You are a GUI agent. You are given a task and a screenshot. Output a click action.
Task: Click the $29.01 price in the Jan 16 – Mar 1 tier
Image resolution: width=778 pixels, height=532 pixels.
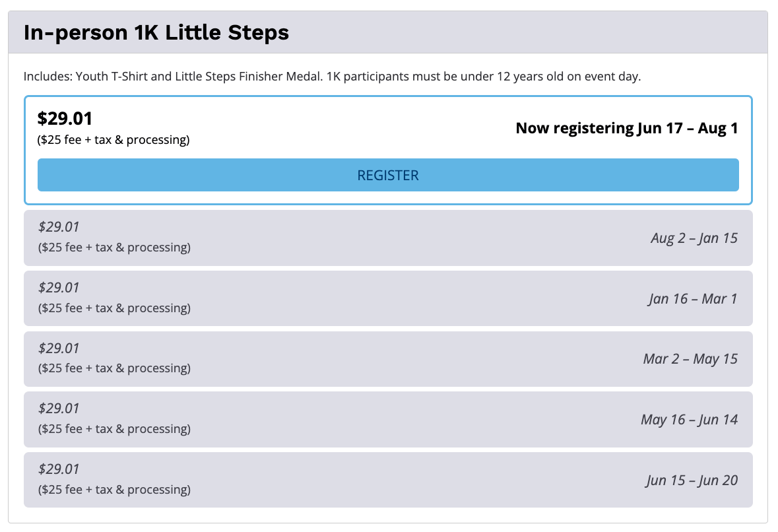tap(59, 287)
